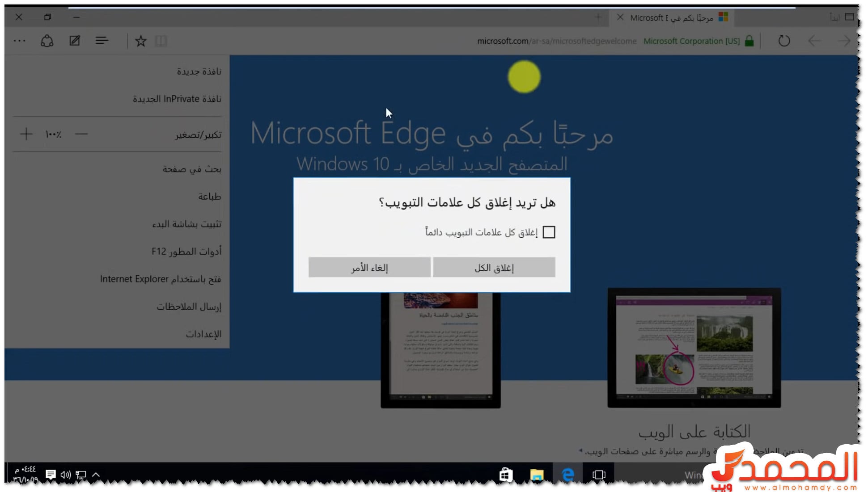The width and height of the screenshot is (868, 492).
Task: Click the zoom out minus button
Action: point(81,134)
